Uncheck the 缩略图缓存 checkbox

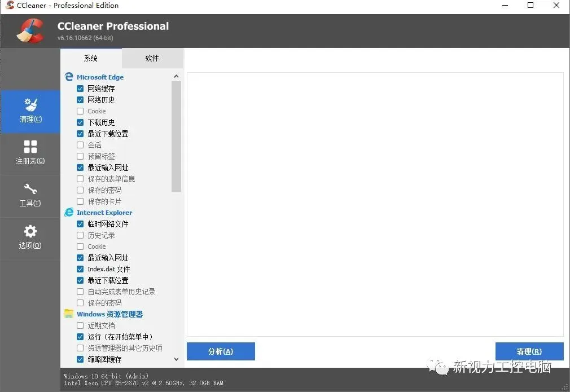pyautogui.click(x=80, y=359)
